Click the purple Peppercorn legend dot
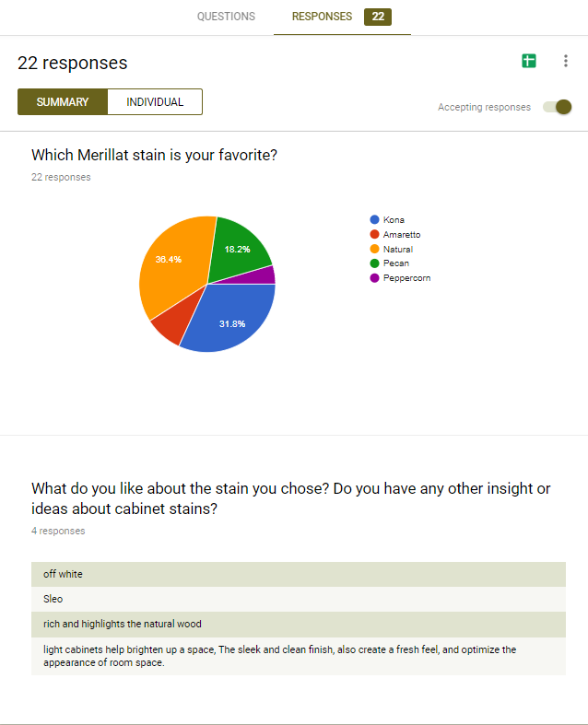This screenshot has height=725, width=588. point(374,278)
